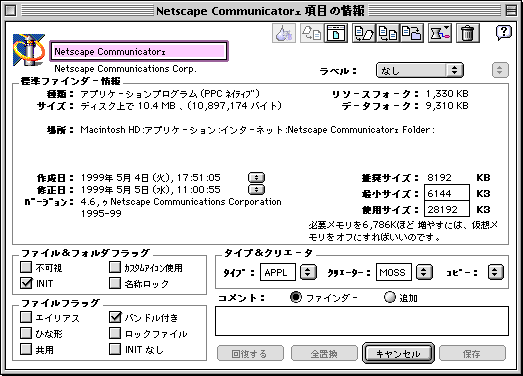Select the ファインダー comment radio button
The height and width of the screenshot is (376, 523).
(x=296, y=297)
